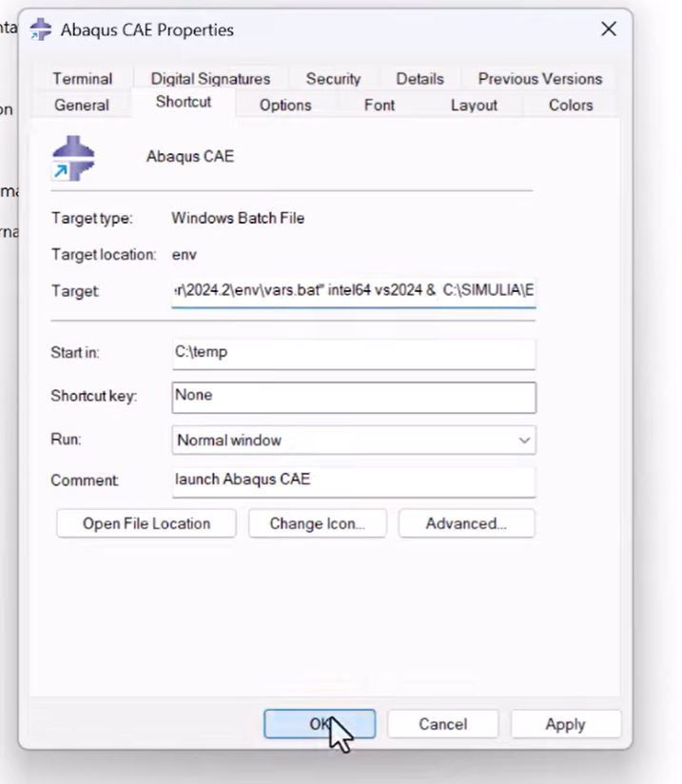Select the Options tab

285,106
